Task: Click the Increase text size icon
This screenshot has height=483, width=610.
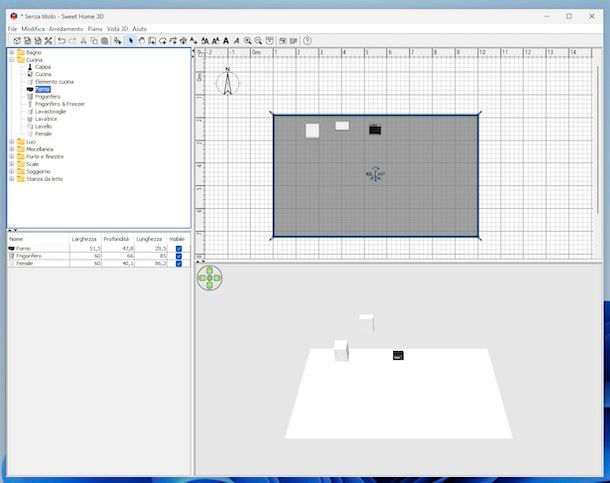Action: point(205,40)
